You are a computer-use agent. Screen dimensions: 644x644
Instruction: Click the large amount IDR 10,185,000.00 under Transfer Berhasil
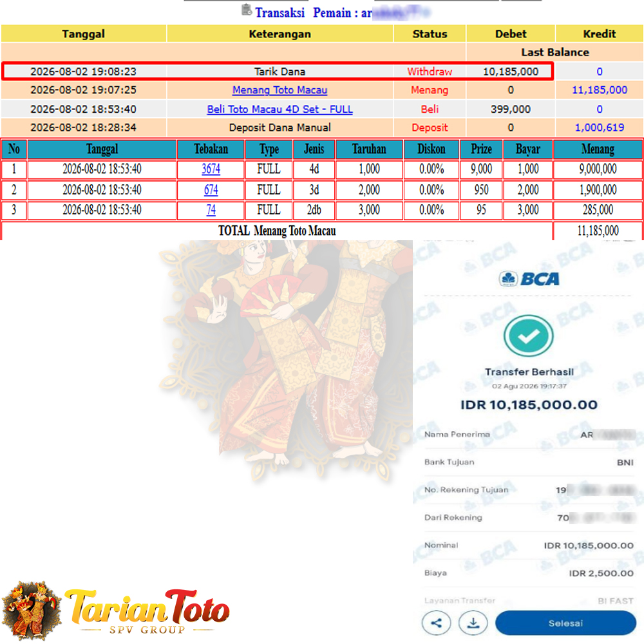(x=529, y=404)
